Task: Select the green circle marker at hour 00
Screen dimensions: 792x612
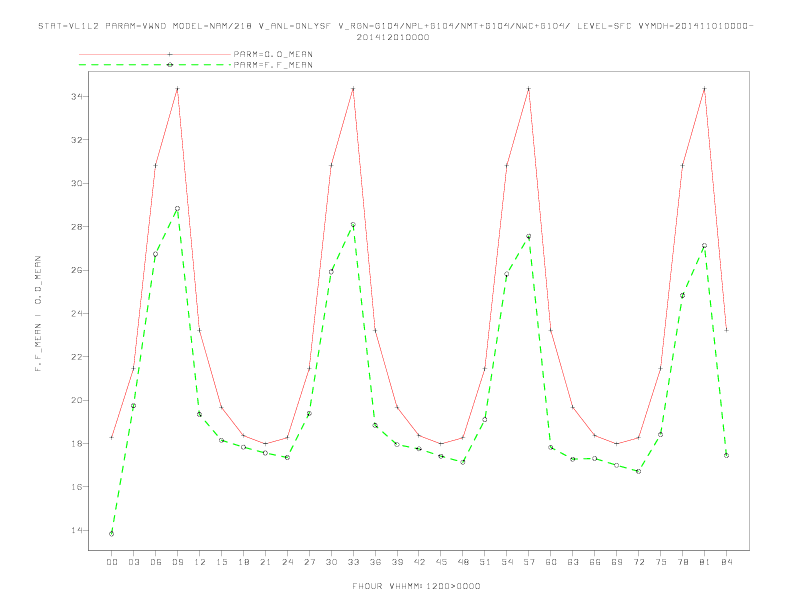Action: (112, 534)
